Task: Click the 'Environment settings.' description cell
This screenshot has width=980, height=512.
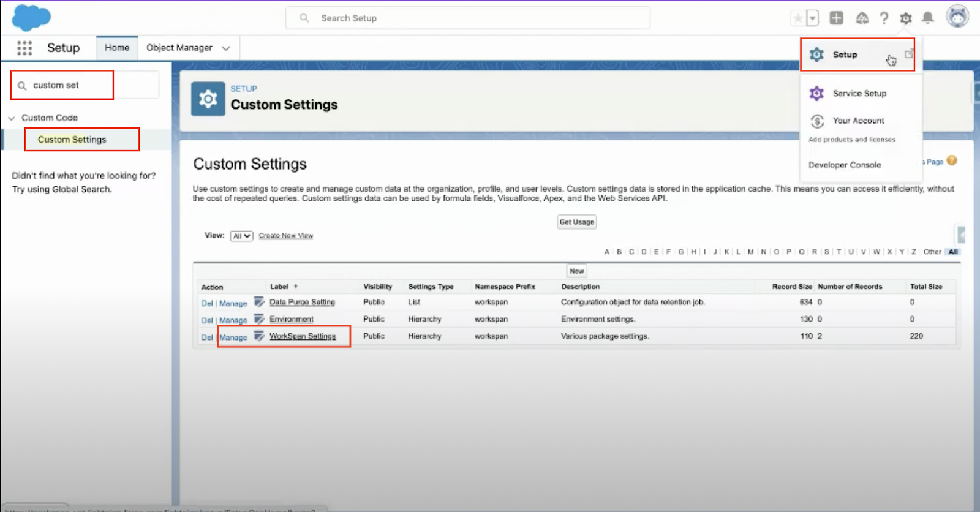Action: click(598, 319)
